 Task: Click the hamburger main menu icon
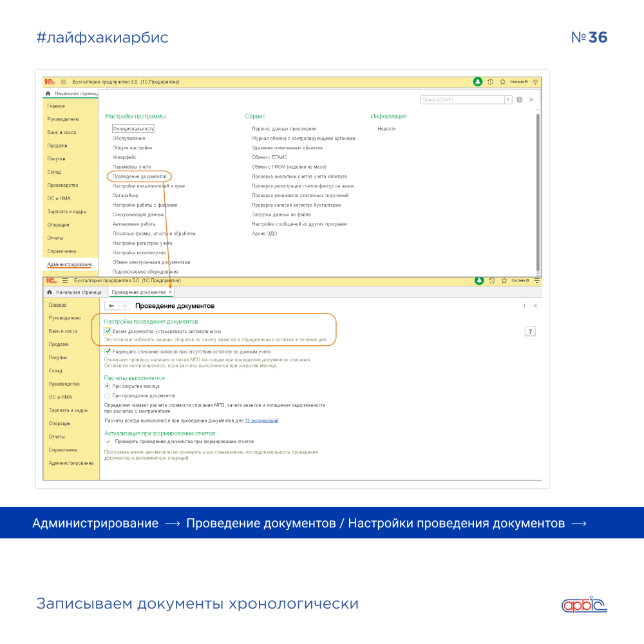coord(63,82)
